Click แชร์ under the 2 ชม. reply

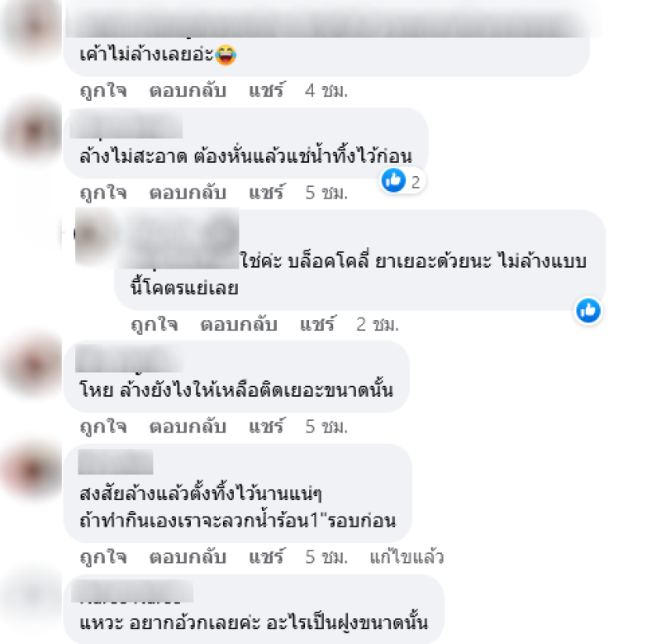tap(317, 324)
